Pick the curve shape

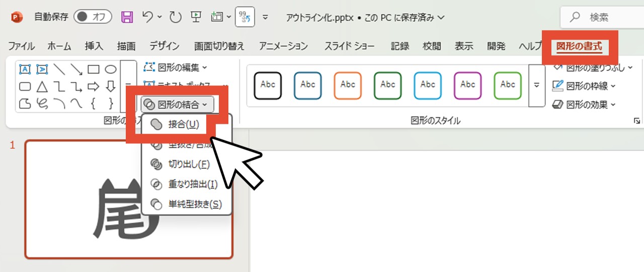[x=76, y=104]
